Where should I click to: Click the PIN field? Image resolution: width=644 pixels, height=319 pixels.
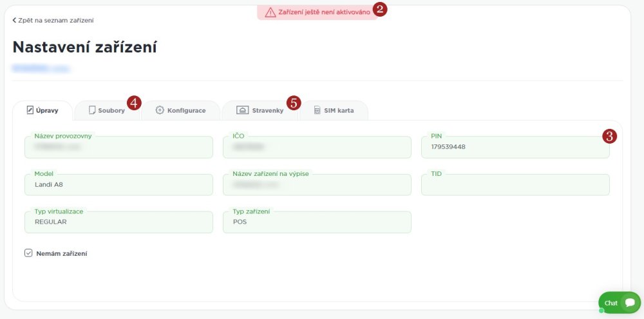tap(515, 148)
